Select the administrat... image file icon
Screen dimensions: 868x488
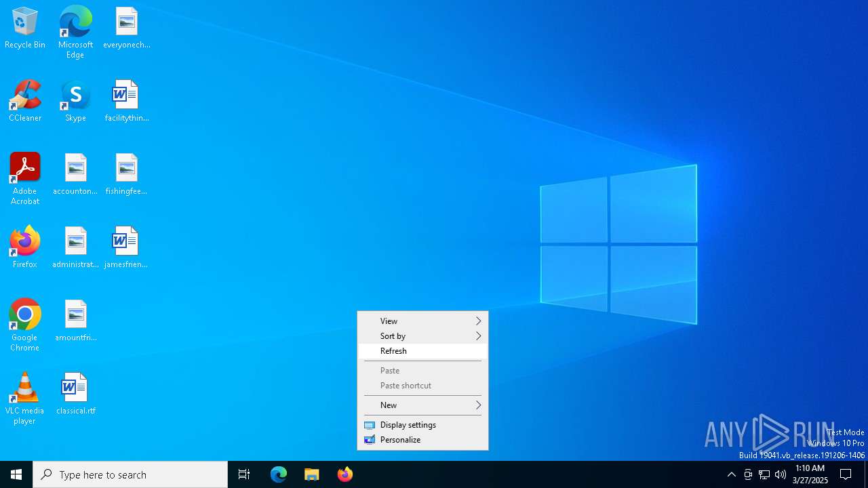[75, 248]
